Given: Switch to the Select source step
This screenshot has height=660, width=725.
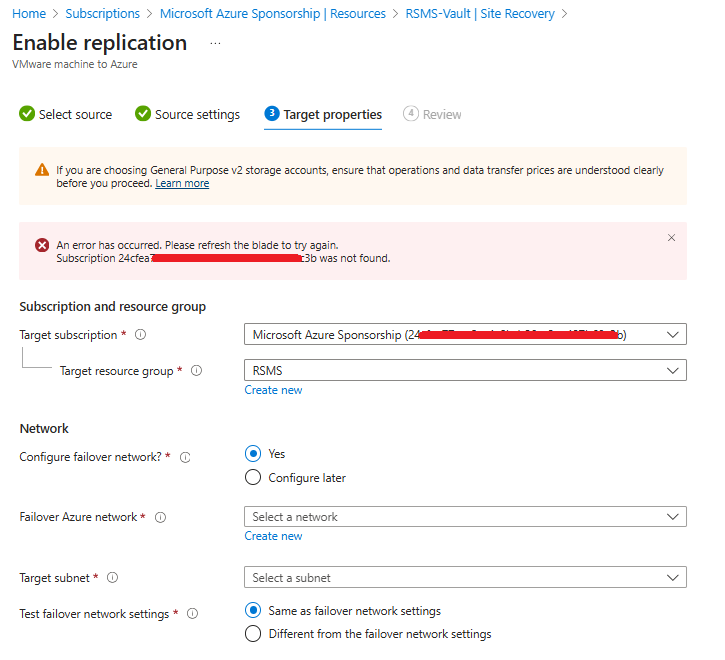Looking at the screenshot, I should [66, 114].
